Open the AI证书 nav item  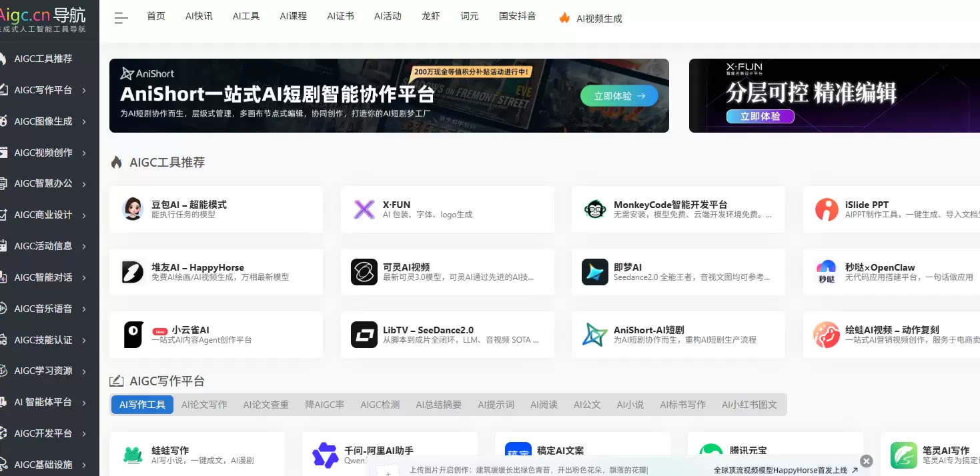click(x=341, y=16)
